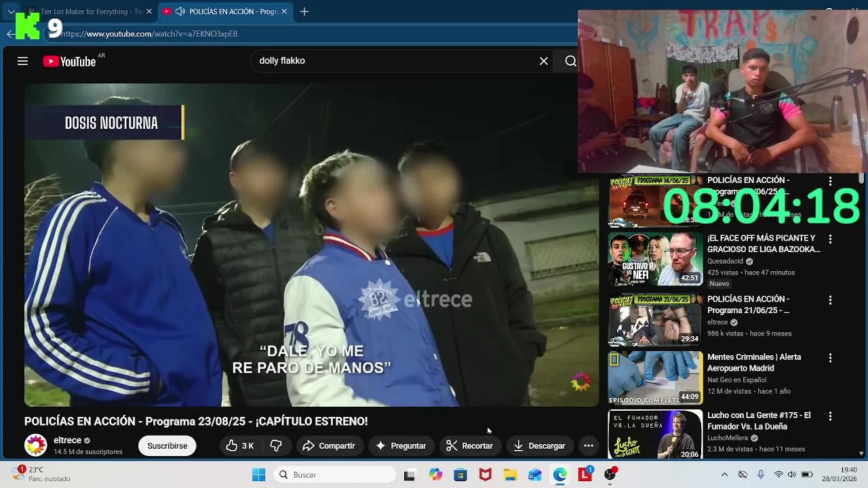Open more actions ellipsis under video
Image resolution: width=868 pixels, height=488 pixels.
589,445
